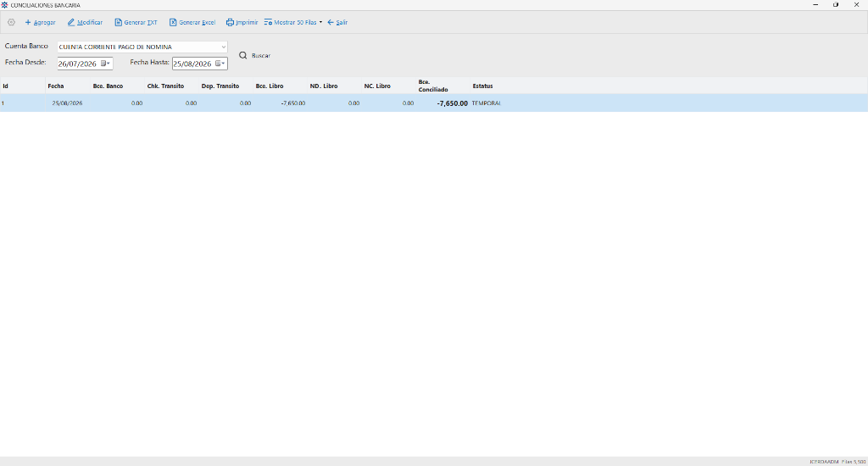Screen dimensions: 868x466
Task: Minimize the Conciliaciones Bancaria window
Action: [x=815, y=4]
